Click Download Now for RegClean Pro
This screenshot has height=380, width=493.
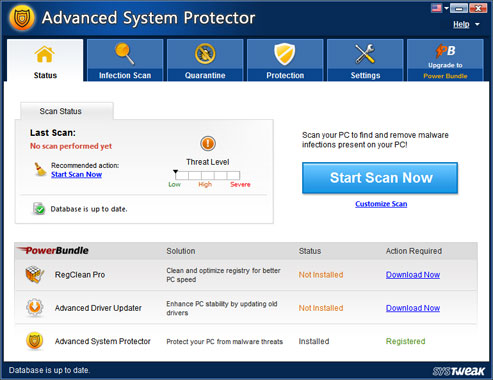pos(413,275)
